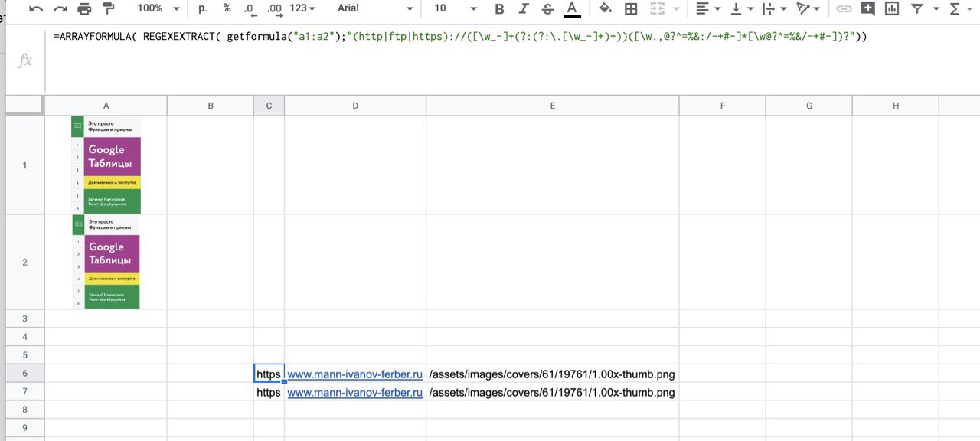Click the book cover image in A1
Viewport: 980px width, 441px height.
point(106,165)
